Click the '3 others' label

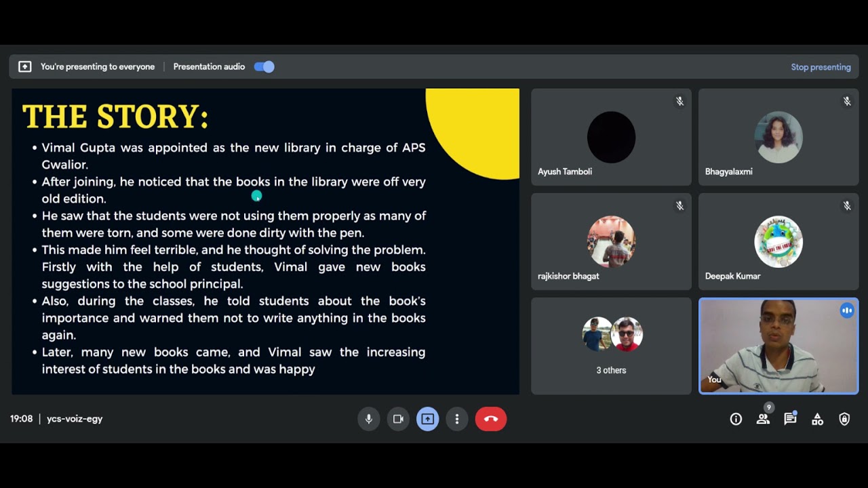point(611,370)
